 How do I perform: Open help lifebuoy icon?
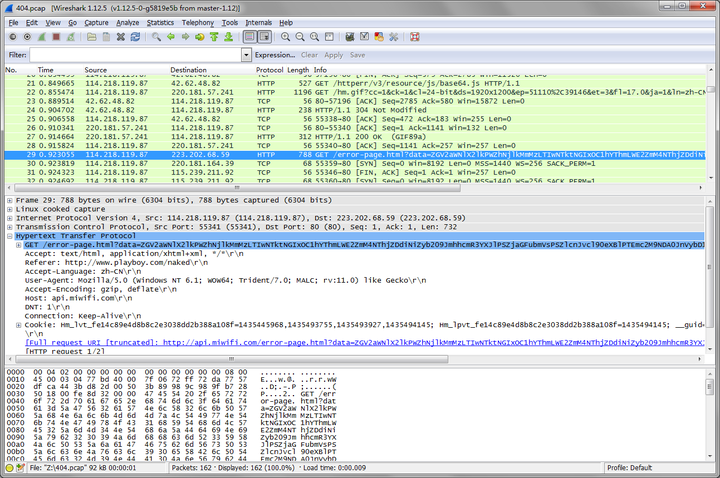point(415,37)
